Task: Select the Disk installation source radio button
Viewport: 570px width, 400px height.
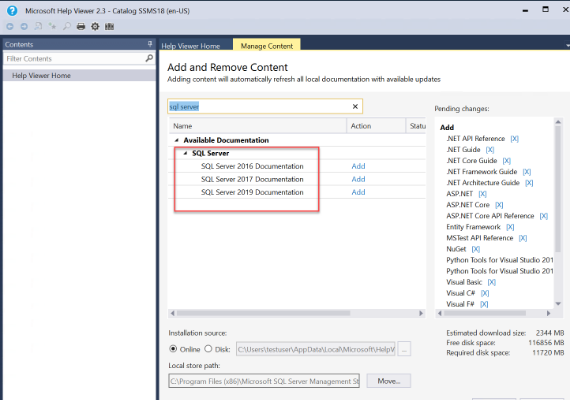Action: point(208,349)
